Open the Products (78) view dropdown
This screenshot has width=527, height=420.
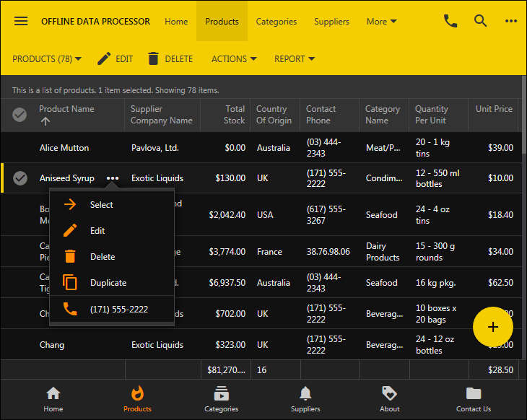point(47,59)
